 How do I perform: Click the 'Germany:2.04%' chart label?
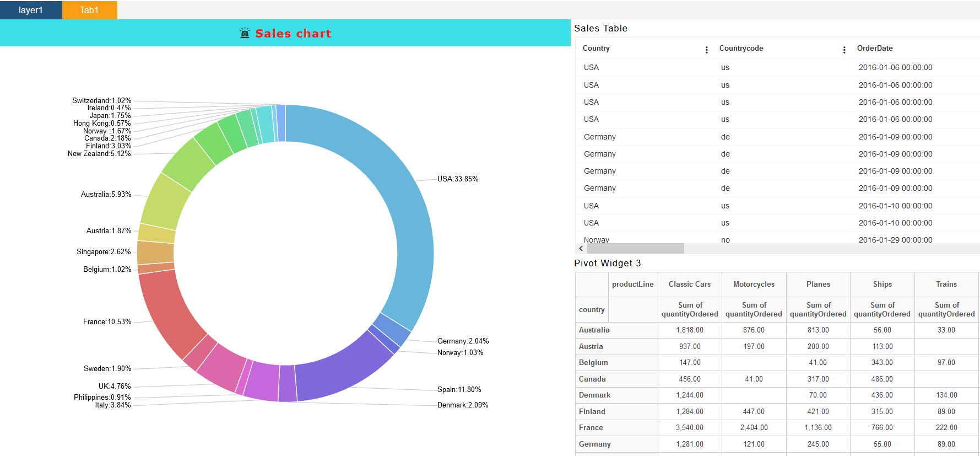463,341
